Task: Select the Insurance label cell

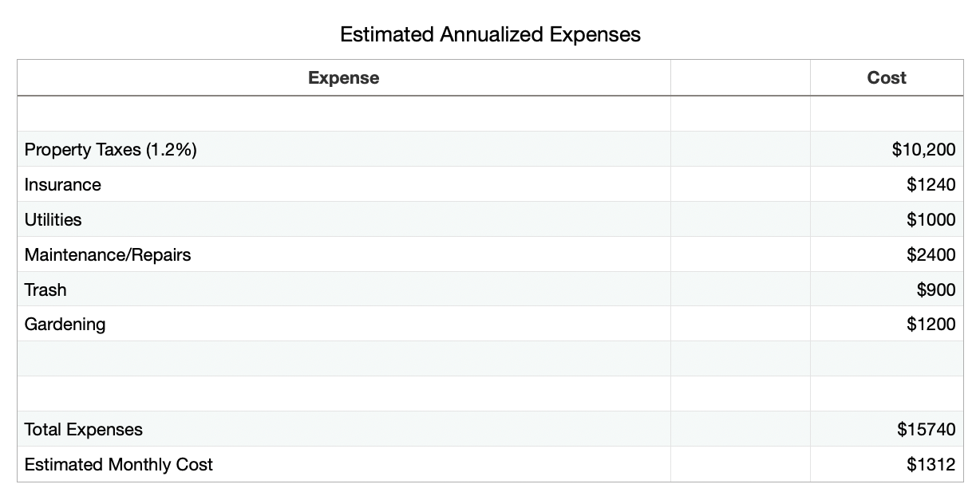Action: pyautogui.click(x=344, y=184)
